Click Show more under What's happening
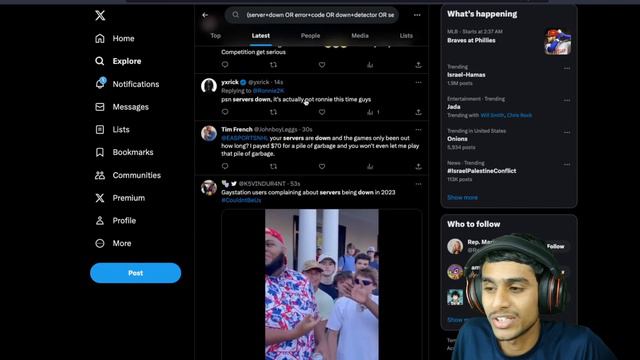This screenshot has height=360, width=640. click(462, 198)
